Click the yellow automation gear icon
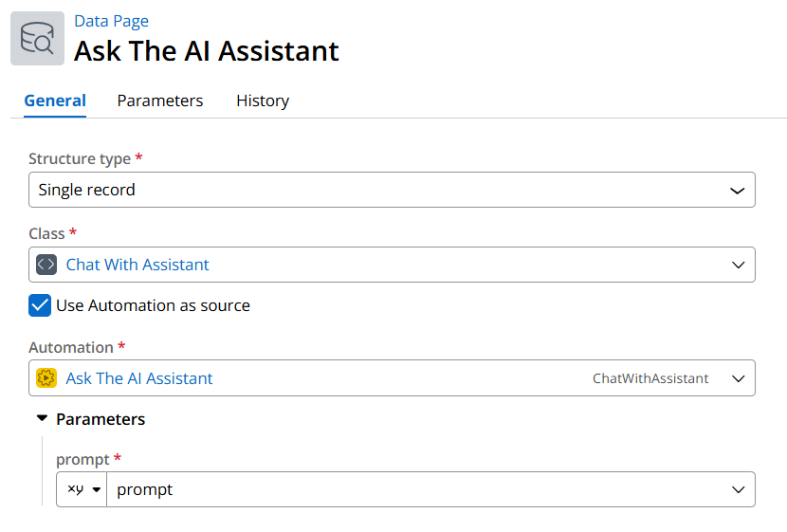 (x=46, y=378)
